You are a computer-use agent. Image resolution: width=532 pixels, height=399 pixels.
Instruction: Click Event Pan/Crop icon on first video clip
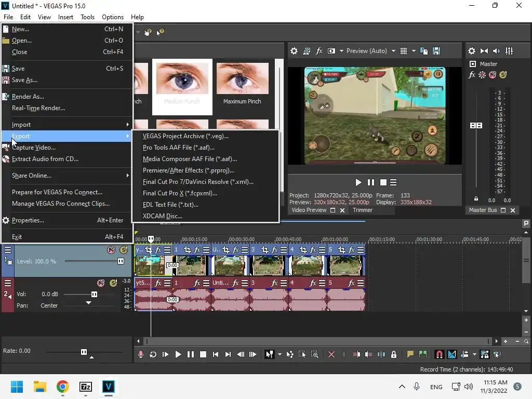click(x=148, y=250)
